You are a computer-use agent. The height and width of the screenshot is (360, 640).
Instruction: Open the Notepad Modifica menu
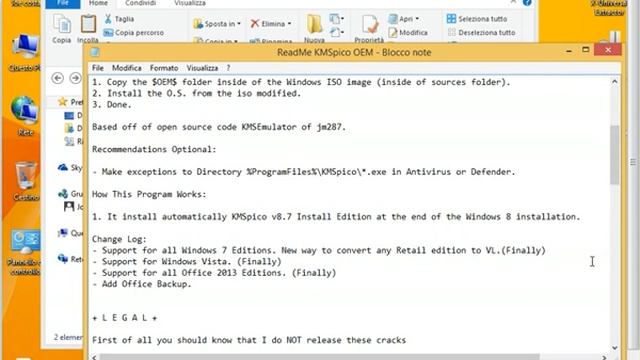127,68
